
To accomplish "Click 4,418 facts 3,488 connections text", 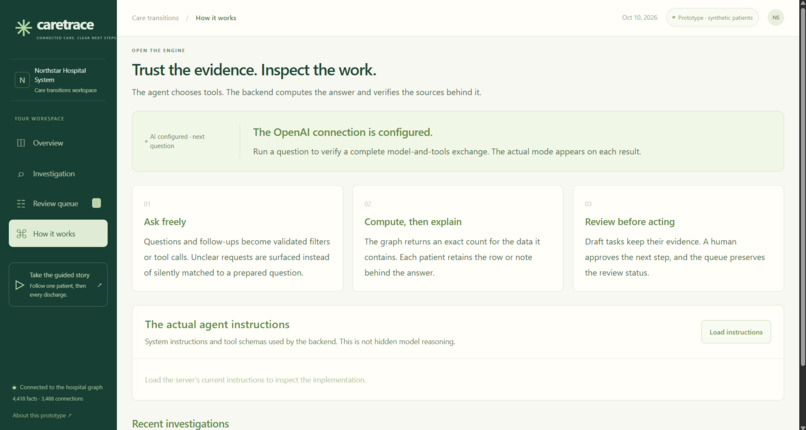I will (48, 399).
